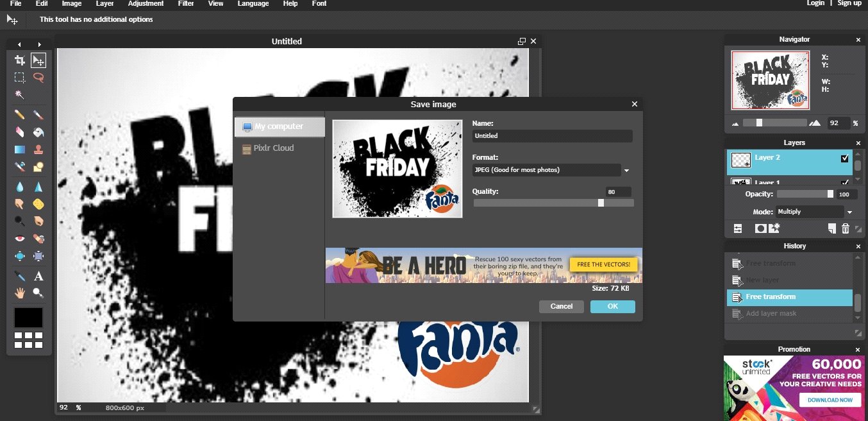This screenshot has height=421, width=868.
Task: Open the Adjustment menu
Action: click(x=146, y=3)
